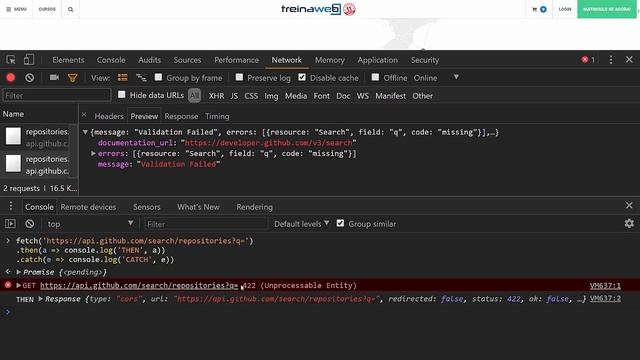Expand the GET 422 error entry
640x360 pixels.
pos(19,285)
